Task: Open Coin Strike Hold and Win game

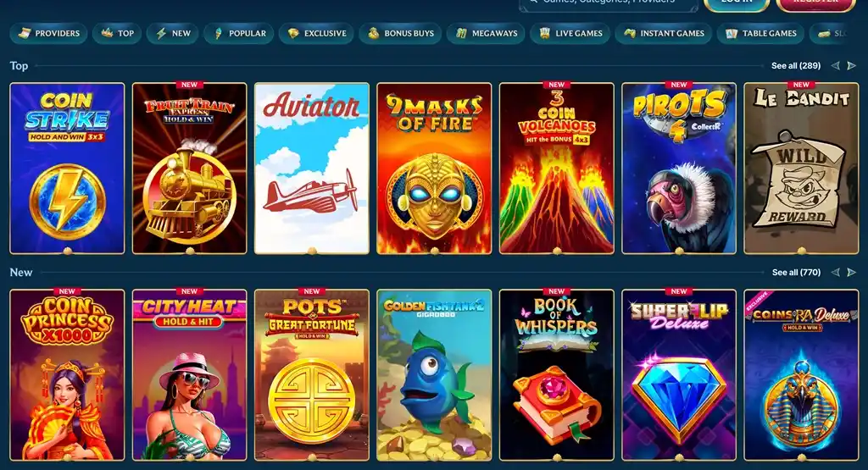Action: pyautogui.click(x=67, y=168)
